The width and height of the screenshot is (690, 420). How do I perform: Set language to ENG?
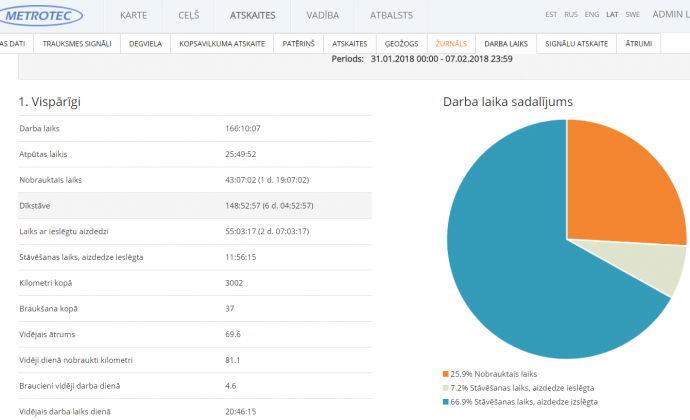pos(592,15)
